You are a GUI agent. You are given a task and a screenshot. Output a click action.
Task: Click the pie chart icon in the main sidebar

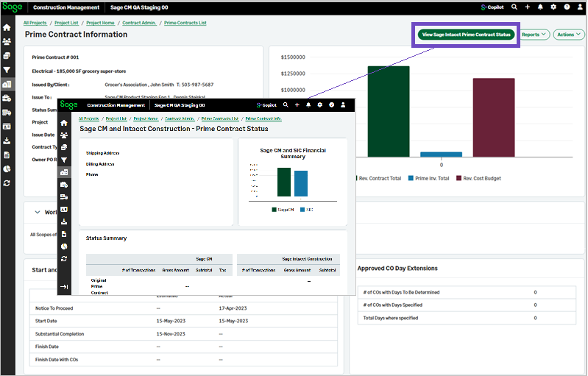coord(7,169)
